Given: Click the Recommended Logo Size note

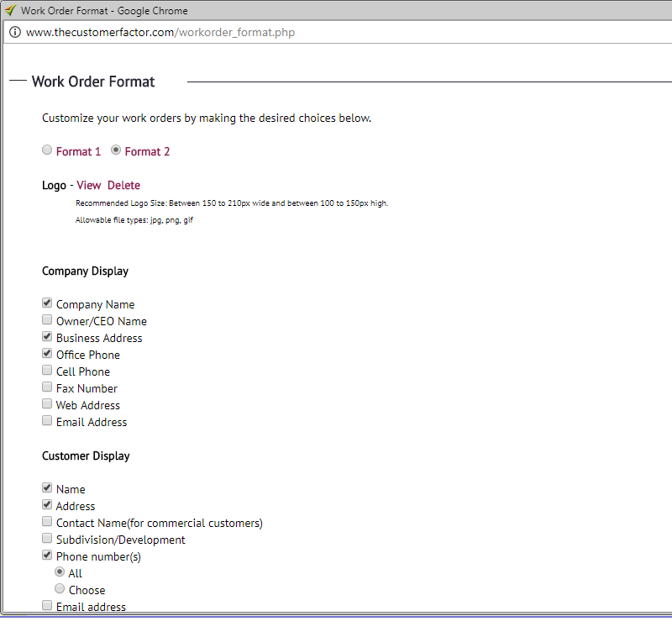Looking at the screenshot, I should point(232,203).
